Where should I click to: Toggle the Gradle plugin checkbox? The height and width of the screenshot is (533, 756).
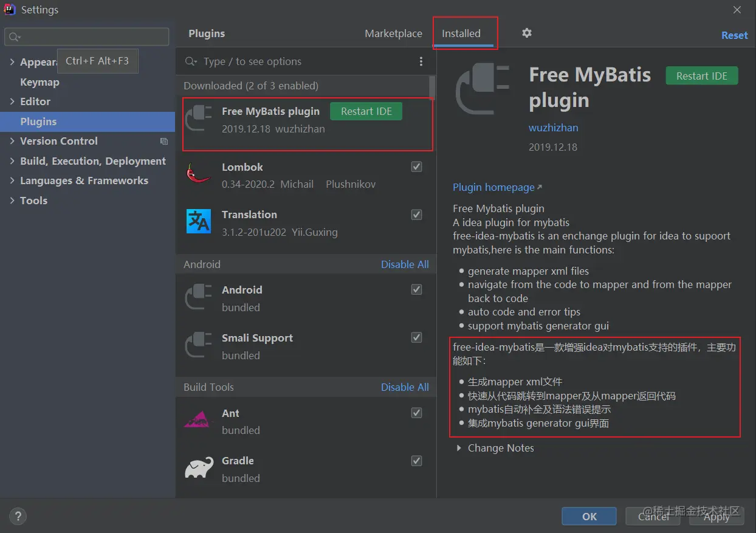coord(416,461)
